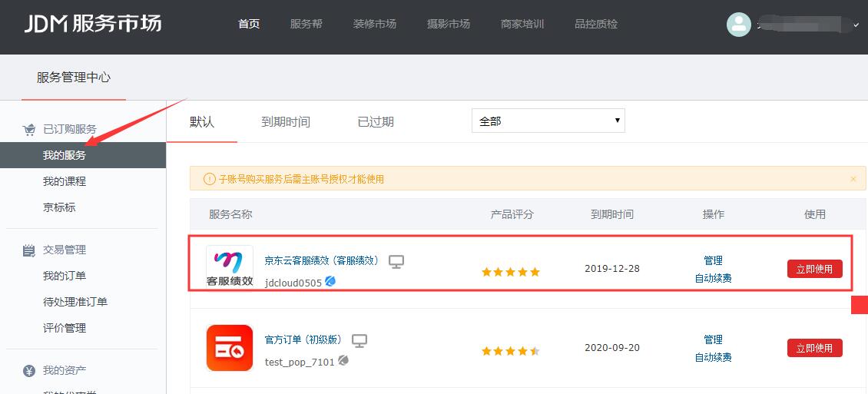Image resolution: width=868 pixels, height=394 pixels.
Task: Click 自动续费 for 京东云客服绩效
Action: (713, 278)
